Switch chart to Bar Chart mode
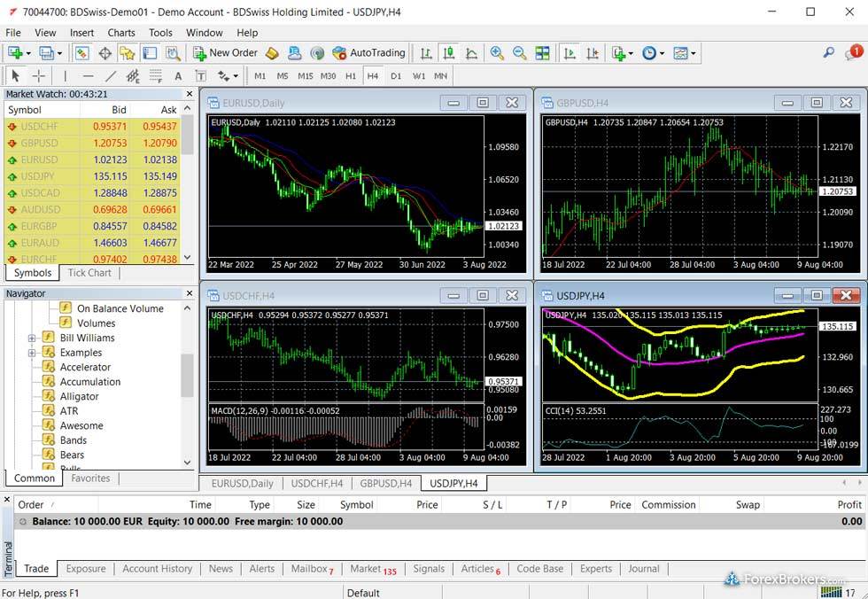This screenshot has height=599, width=868. click(x=426, y=53)
